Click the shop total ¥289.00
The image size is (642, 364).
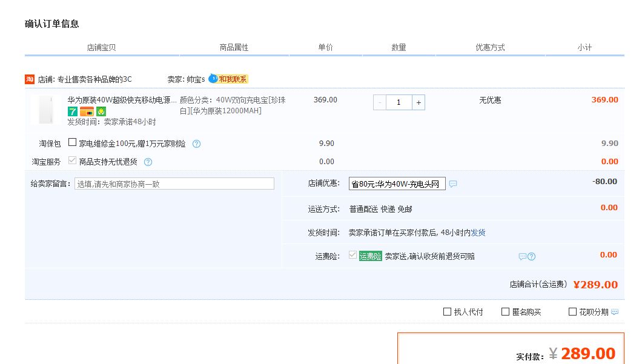pyautogui.click(x=595, y=285)
